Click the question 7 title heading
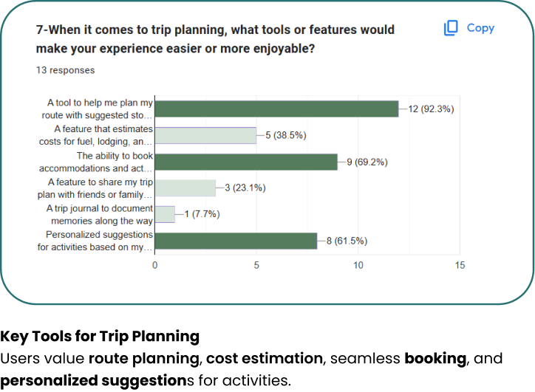 (x=215, y=39)
